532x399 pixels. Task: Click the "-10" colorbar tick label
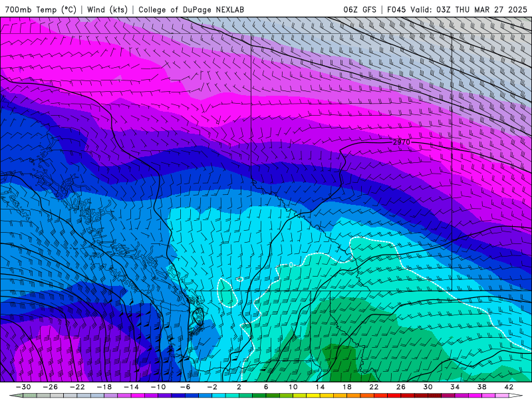click(x=158, y=387)
